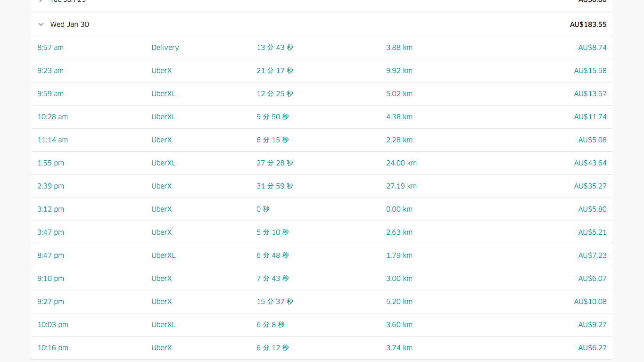Collapse the Wed Jan 30 section
644x362 pixels.
pos(41,25)
